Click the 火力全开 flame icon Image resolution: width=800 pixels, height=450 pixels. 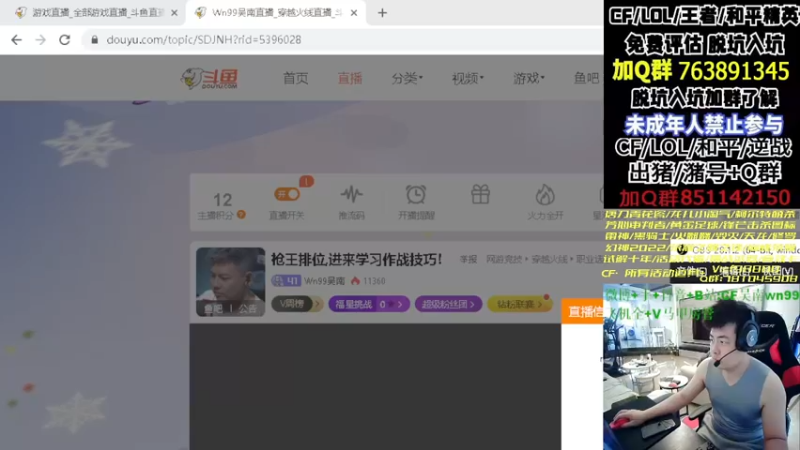[545, 194]
